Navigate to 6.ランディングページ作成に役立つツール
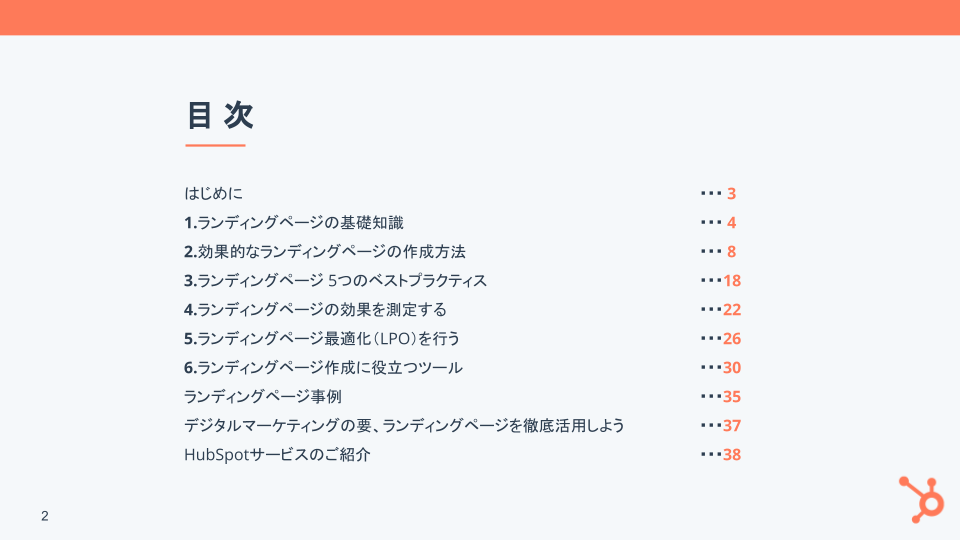This screenshot has height=540, width=960. tap(323, 367)
